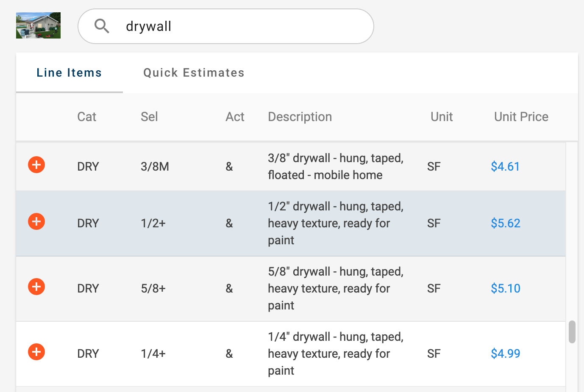This screenshot has height=392, width=584.
Task: Click the results list scrollbar handle
Action: click(572, 332)
